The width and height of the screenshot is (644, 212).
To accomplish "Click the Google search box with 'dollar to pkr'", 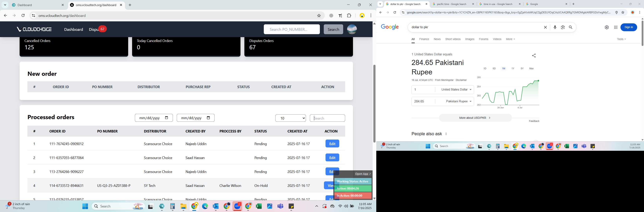I will [475, 27].
